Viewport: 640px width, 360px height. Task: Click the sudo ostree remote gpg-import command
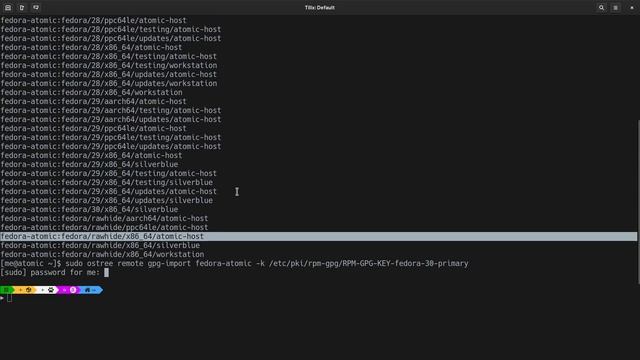tap(267, 263)
